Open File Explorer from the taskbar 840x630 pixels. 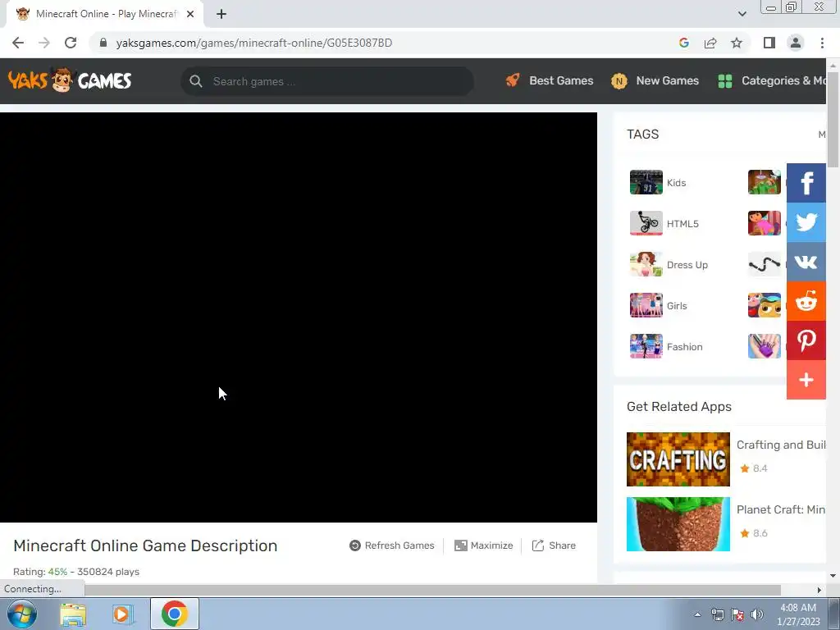tap(73, 614)
